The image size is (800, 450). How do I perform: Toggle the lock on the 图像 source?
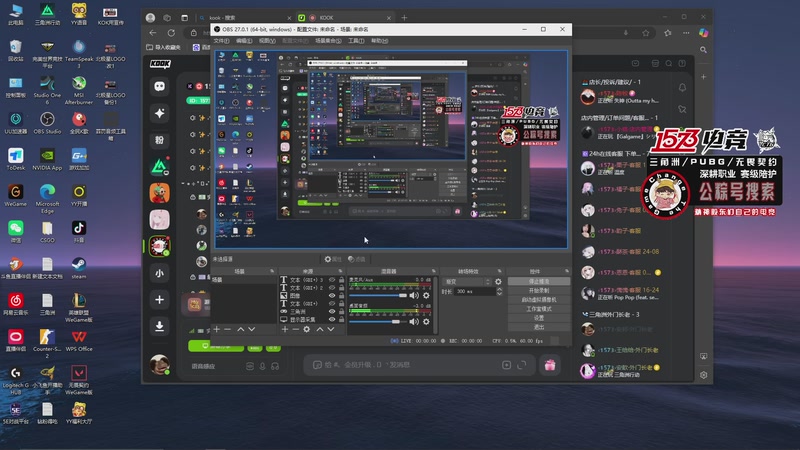(x=341, y=295)
